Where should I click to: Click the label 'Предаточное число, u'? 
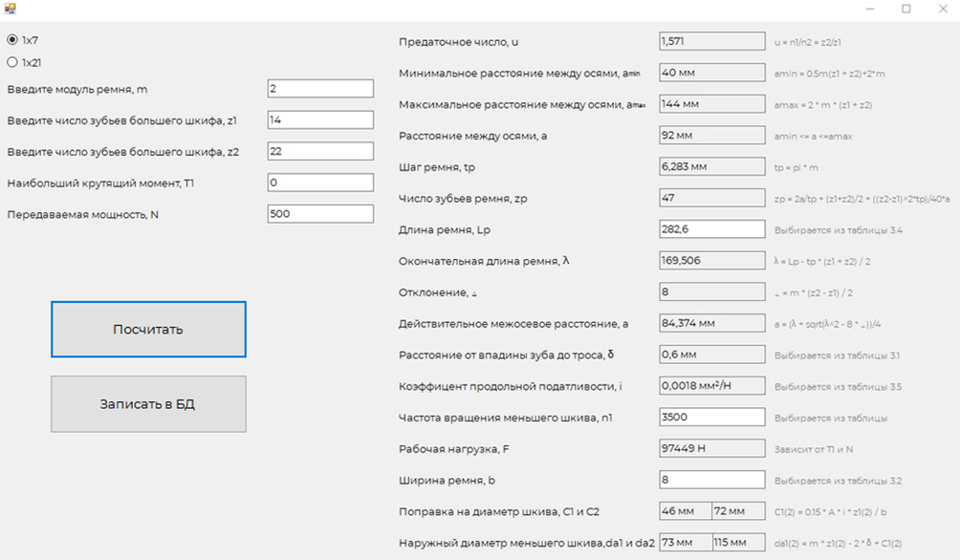coord(459,42)
